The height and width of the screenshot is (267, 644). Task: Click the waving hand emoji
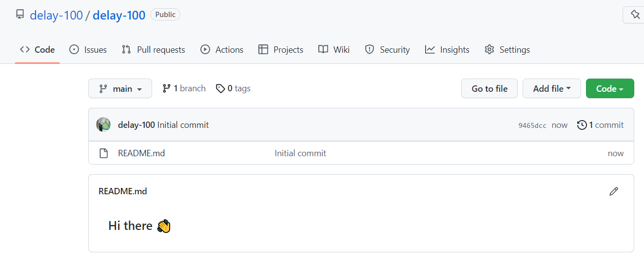click(164, 226)
